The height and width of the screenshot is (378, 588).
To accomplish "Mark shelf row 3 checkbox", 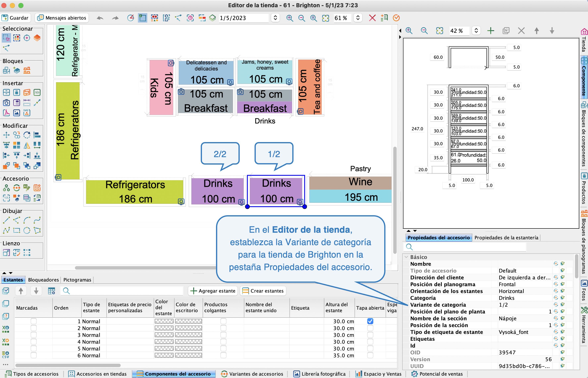I will 34,335.
